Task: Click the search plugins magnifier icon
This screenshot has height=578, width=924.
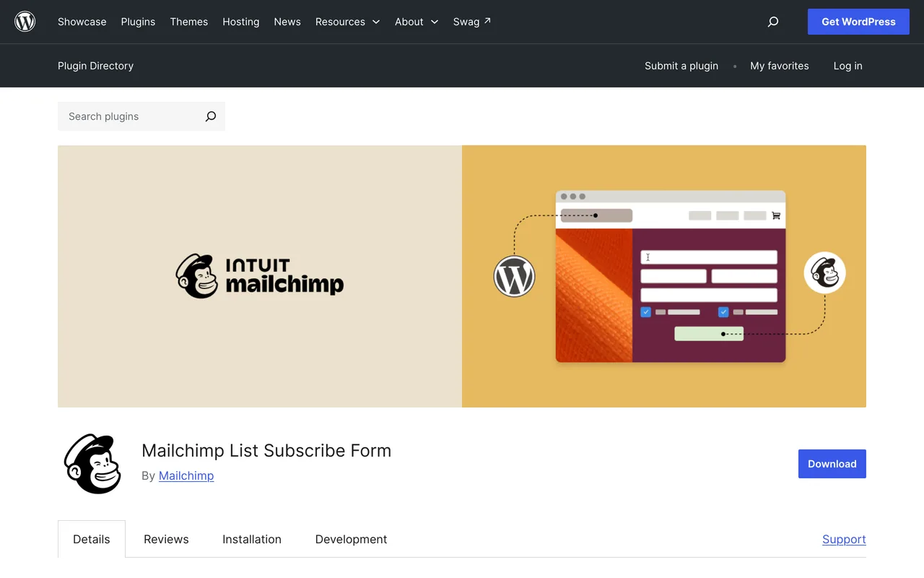Action: click(210, 116)
